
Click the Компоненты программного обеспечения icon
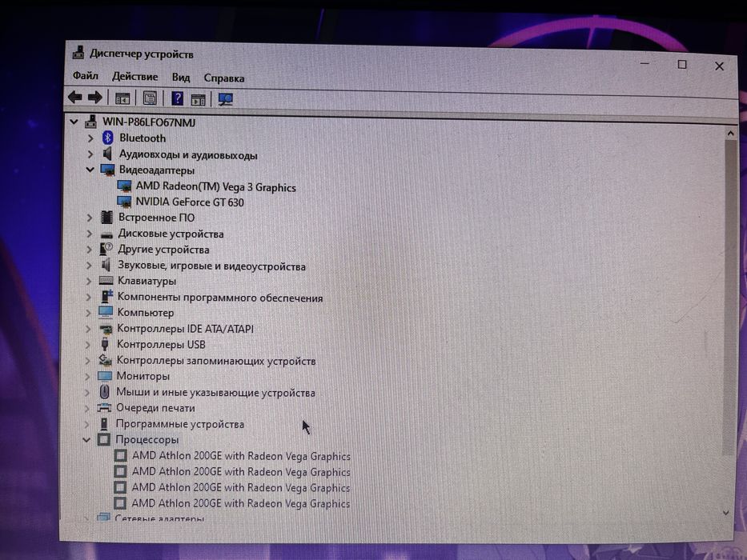tap(106, 296)
